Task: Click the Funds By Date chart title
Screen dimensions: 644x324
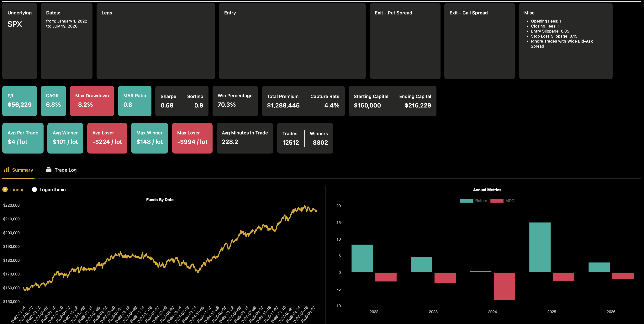Action: pos(160,200)
